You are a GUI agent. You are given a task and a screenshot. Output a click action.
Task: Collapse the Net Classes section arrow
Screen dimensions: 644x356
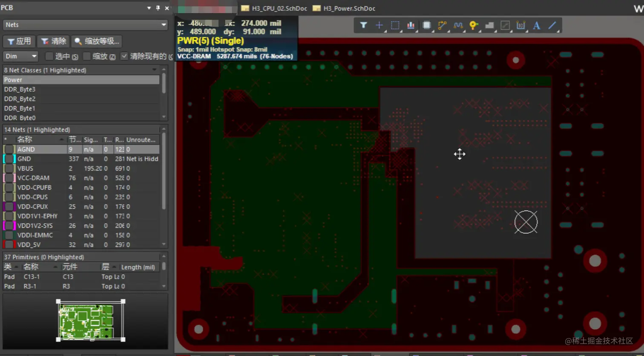tap(155, 70)
